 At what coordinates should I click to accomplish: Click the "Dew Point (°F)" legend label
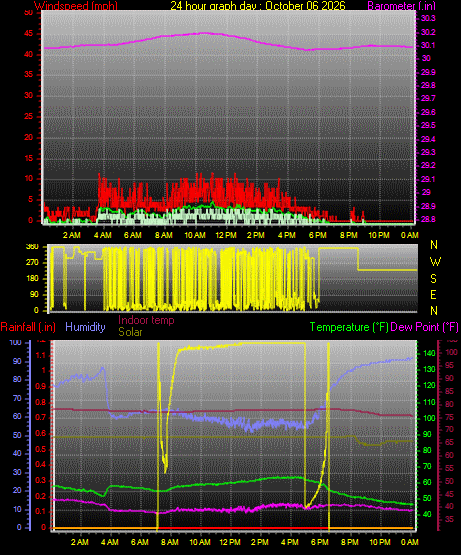[x=424, y=327]
